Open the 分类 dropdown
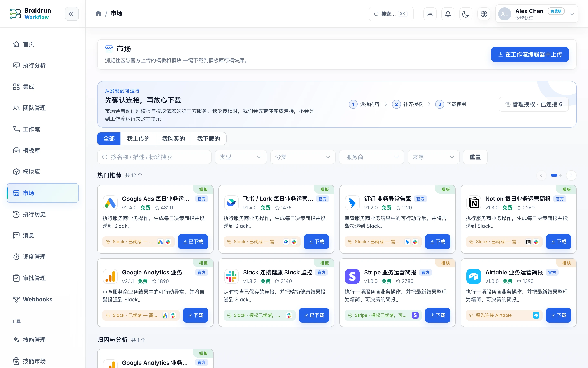Screen dimensions: 588x368 pyautogui.click(x=303, y=157)
